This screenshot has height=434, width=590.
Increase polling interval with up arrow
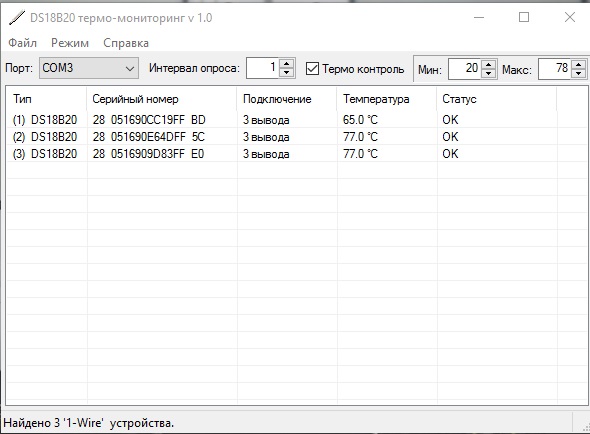(286, 64)
